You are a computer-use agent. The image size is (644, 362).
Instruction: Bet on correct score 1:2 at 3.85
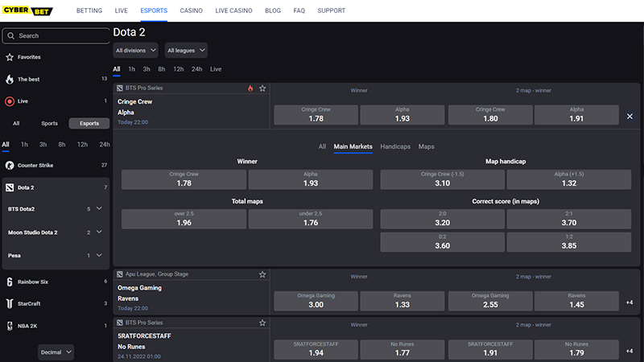[x=569, y=242]
